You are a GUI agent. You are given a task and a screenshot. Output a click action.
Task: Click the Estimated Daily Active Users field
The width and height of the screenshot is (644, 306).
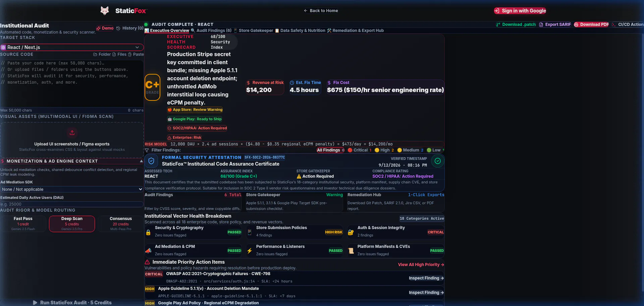pos(72,204)
